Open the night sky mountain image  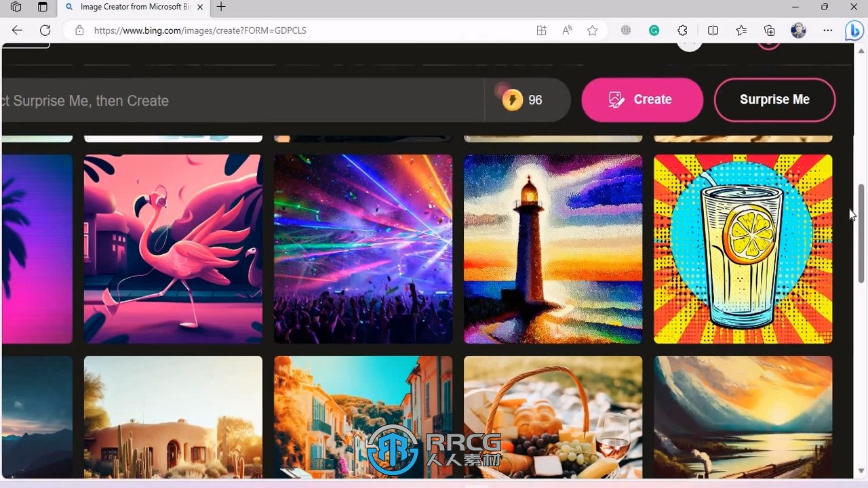[x=37, y=418]
